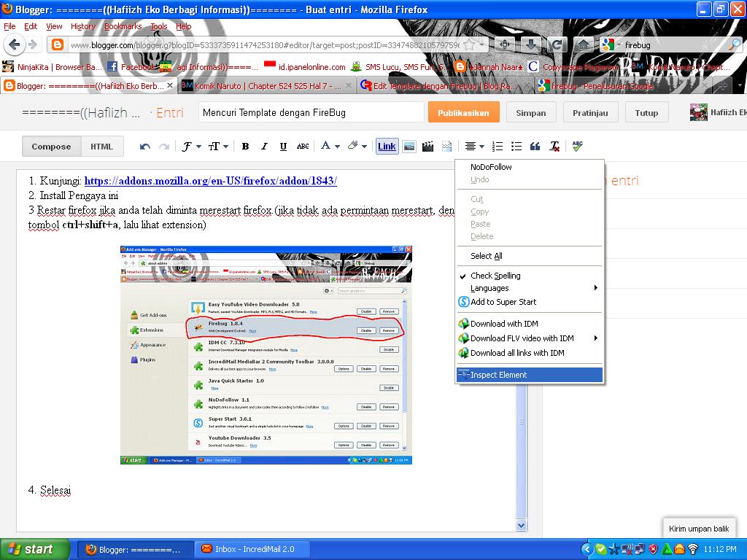This screenshot has height=560, width=747.
Task: Click the embedded Add-ons Manager screenshot
Action: pyautogui.click(x=266, y=355)
